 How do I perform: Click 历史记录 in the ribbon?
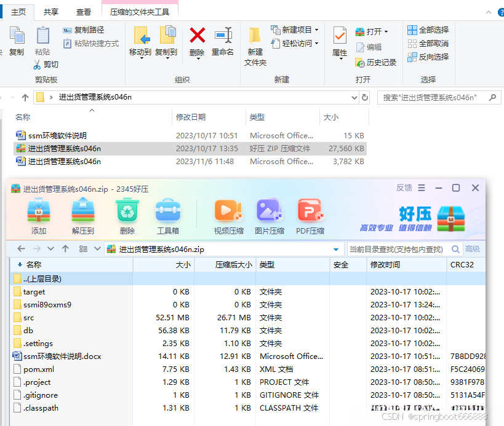375,63
